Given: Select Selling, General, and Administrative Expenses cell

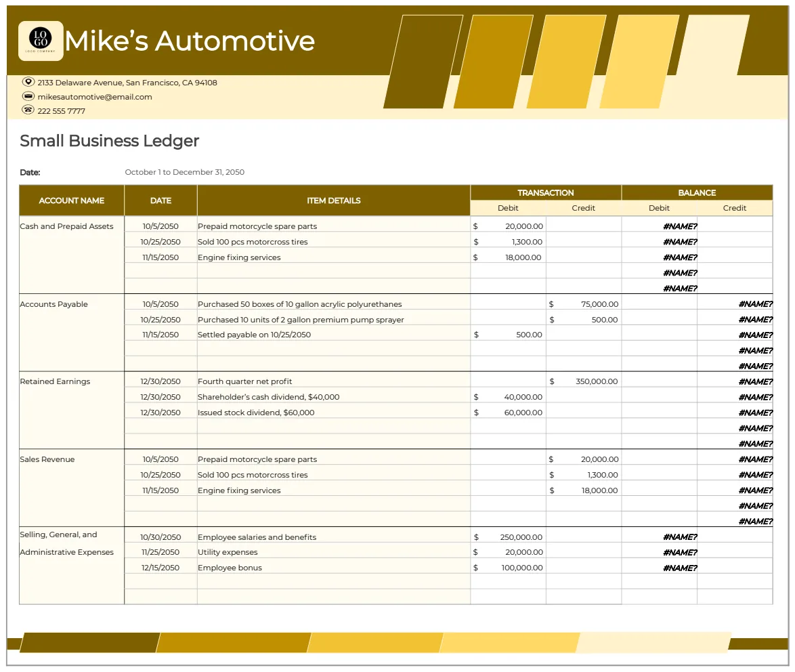Looking at the screenshot, I should pyautogui.click(x=72, y=566).
